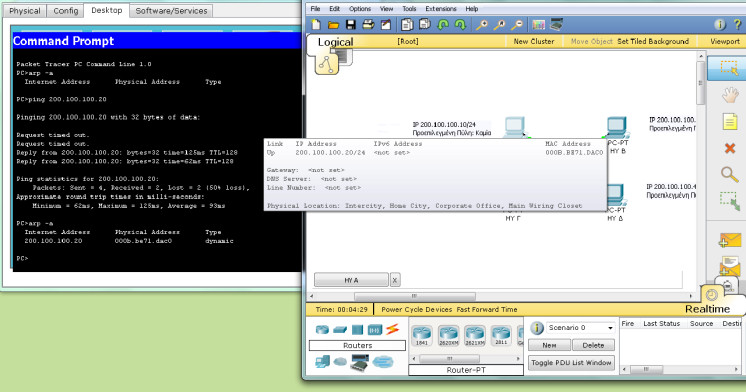
Task: Open the File menu
Action: click(315, 9)
